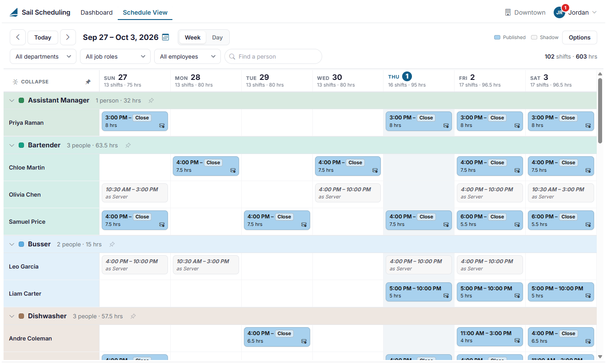607x364 pixels.
Task: Open Olivia Chen's Sunday shadow shift as Server
Action: [135, 193]
